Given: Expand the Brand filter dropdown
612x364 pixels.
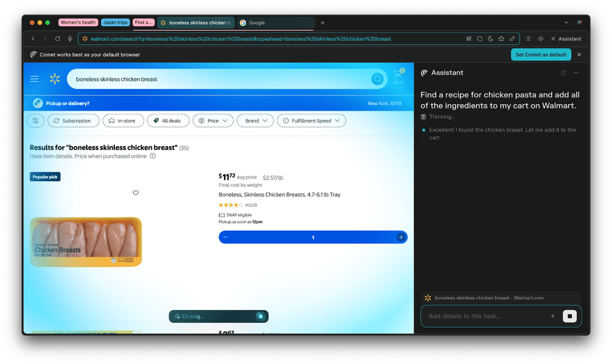Looking at the screenshot, I should pos(255,121).
